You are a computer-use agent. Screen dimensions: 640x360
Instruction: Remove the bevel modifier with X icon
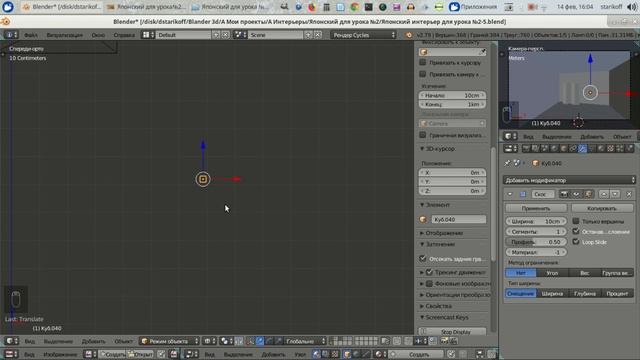click(x=629, y=194)
